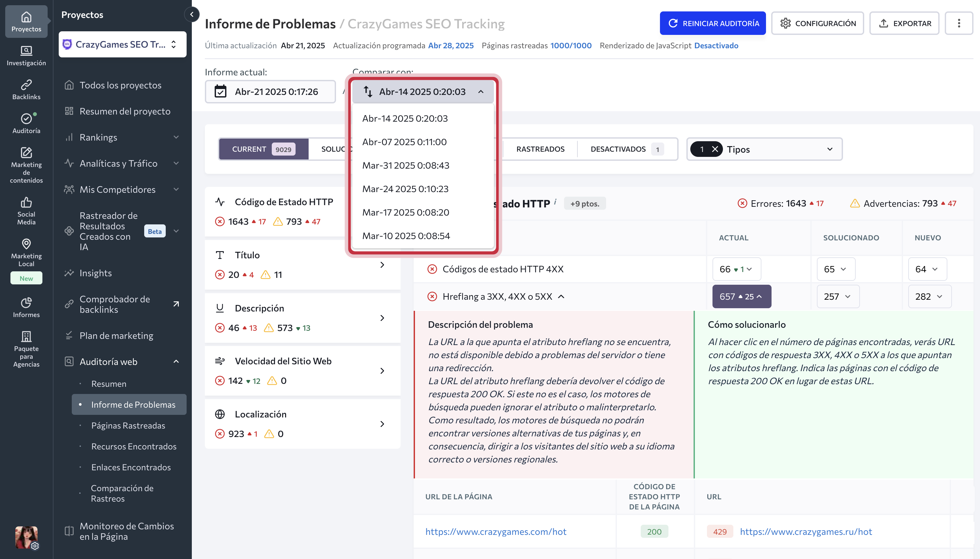Open Auditoría in the left rail
This screenshot has width=980, height=559.
coord(26,123)
